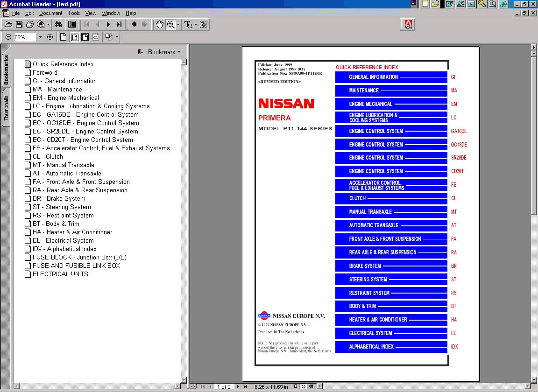Image resolution: width=538 pixels, height=392 pixels.
Task: Select the Bookmarks side tab
Action: pyautogui.click(x=6, y=70)
